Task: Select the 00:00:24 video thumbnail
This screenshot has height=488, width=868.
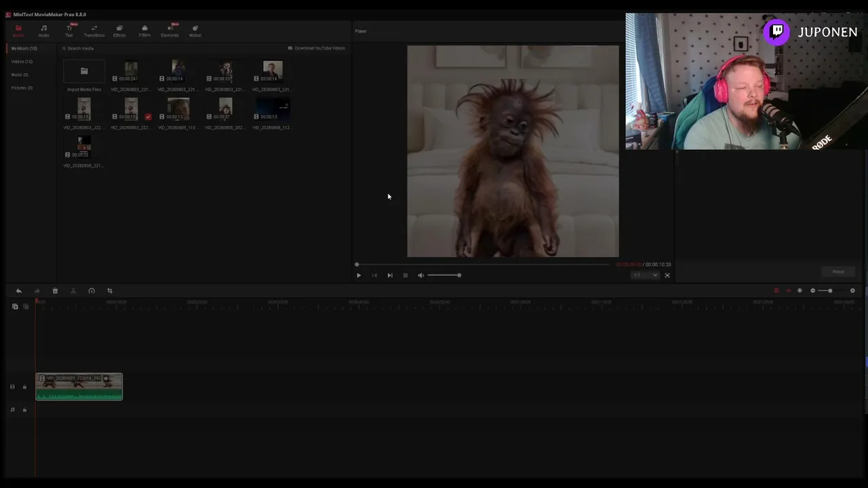Action: click(131, 71)
